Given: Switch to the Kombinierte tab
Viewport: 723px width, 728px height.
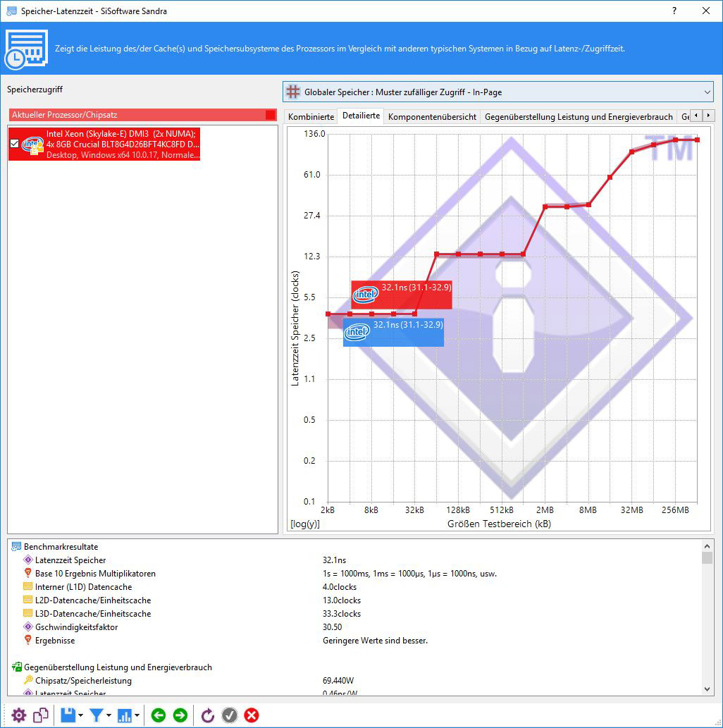Looking at the screenshot, I should coord(311,116).
